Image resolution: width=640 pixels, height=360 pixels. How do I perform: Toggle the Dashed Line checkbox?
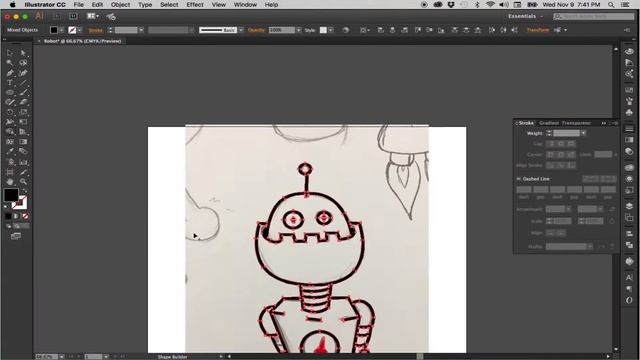click(518, 179)
